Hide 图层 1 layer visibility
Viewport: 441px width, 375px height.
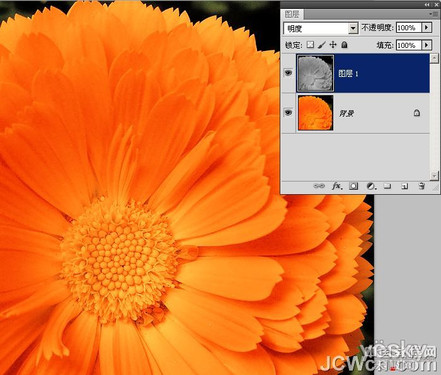(x=288, y=73)
